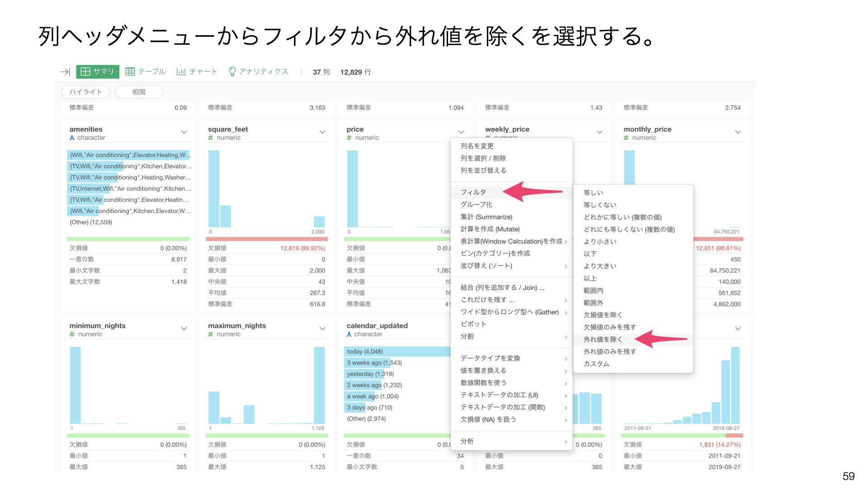The height and width of the screenshot is (488, 868).
Task: Choose 計算を作成 (Mutate) menu entry
Action: 511,229
